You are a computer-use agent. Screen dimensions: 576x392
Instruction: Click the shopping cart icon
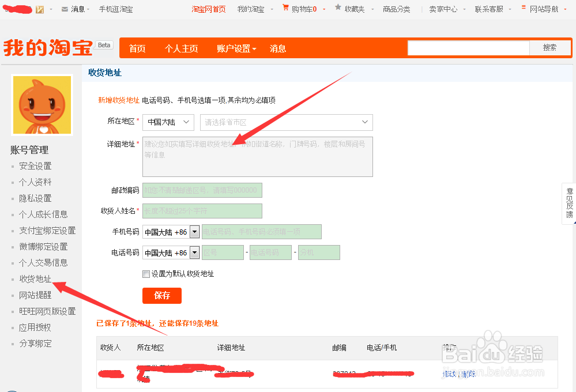[x=285, y=7]
